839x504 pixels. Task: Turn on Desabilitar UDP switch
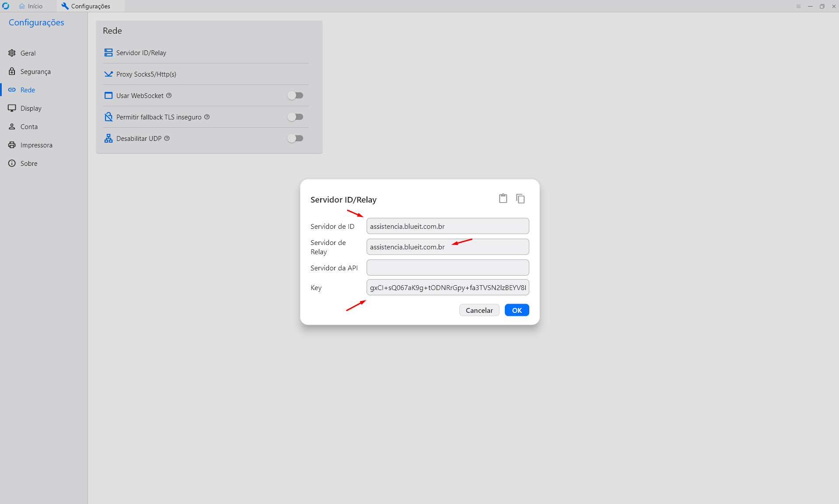[x=295, y=138]
